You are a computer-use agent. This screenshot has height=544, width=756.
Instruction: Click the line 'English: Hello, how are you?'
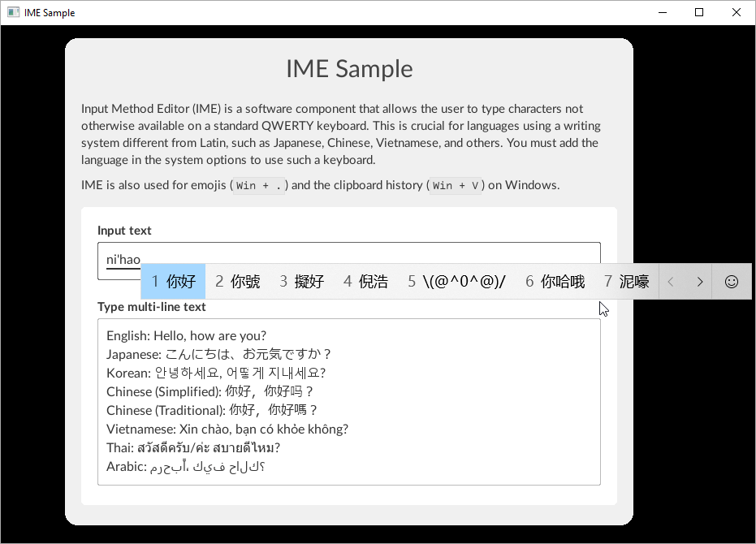[186, 335]
